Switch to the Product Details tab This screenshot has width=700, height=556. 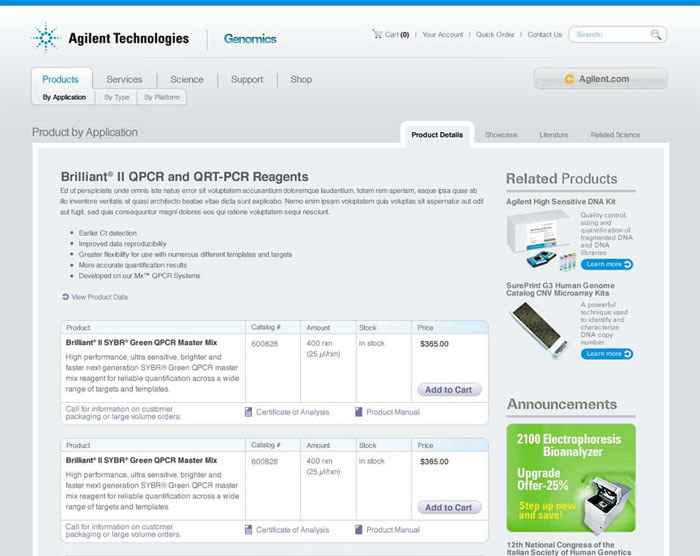437,134
